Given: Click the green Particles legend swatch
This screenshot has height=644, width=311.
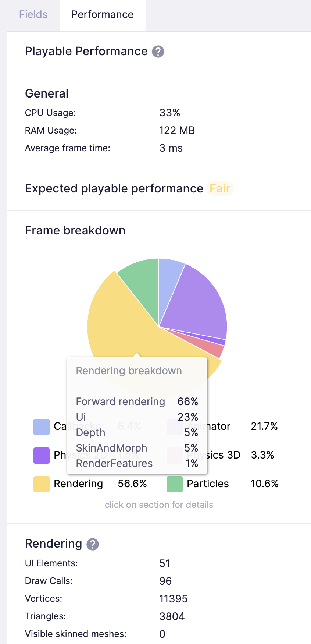Looking at the screenshot, I should (175, 484).
